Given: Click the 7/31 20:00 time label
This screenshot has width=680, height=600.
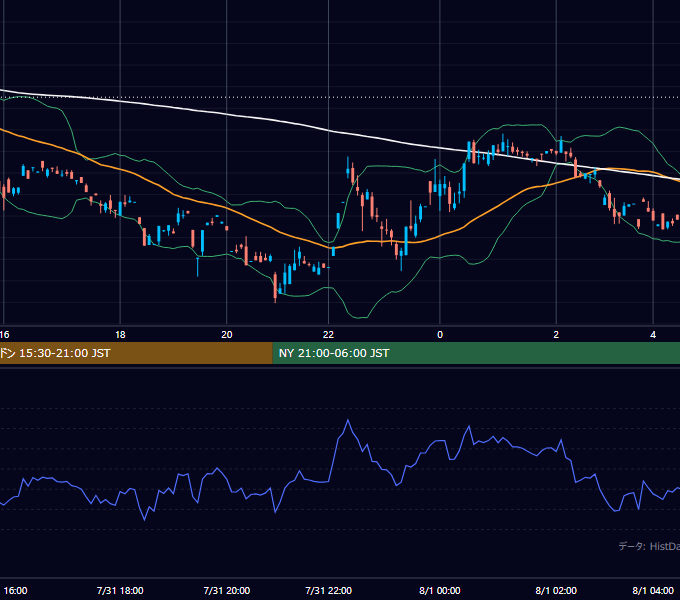Looking at the screenshot, I should coord(227,590).
